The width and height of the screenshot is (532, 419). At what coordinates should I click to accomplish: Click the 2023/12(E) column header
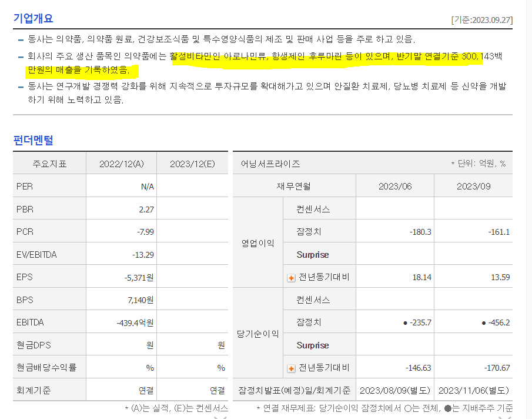click(x=192, y=164)
